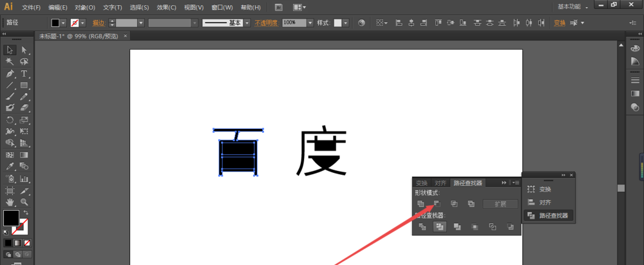Click Minus Back pathfinder icon
The image size is (644, 265).
(510, 226)
